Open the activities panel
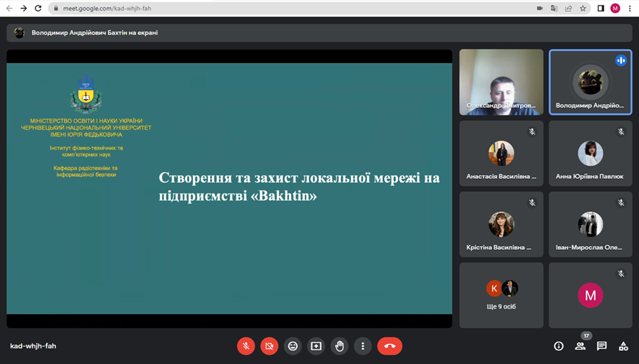Viewport: 639px width, 364px height. pos(623,346)
